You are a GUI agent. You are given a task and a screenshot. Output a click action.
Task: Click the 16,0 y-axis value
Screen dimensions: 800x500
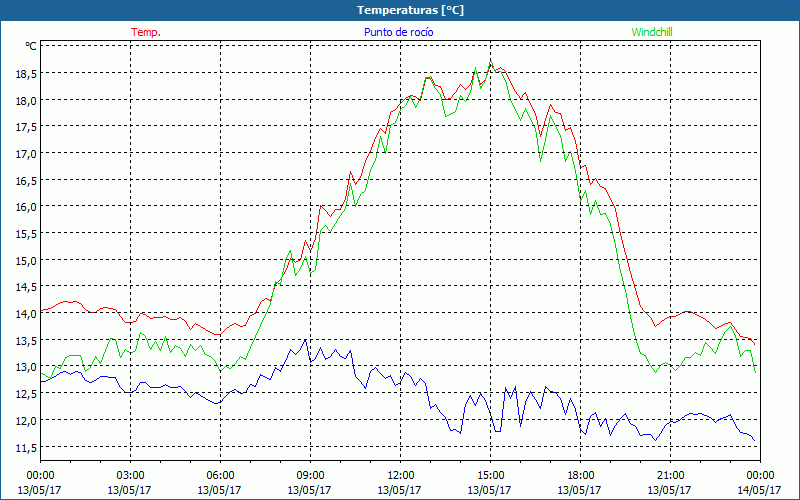tap(27, 207)
